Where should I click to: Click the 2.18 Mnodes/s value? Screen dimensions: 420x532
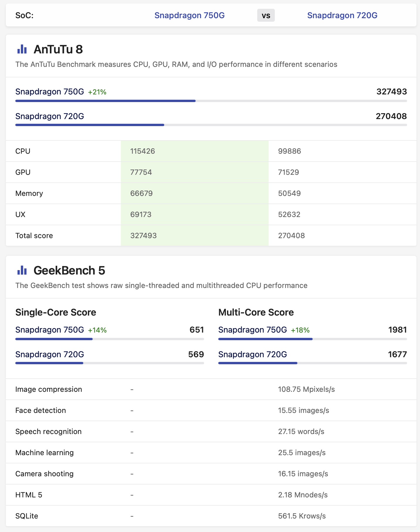click(x=303, y=495)
